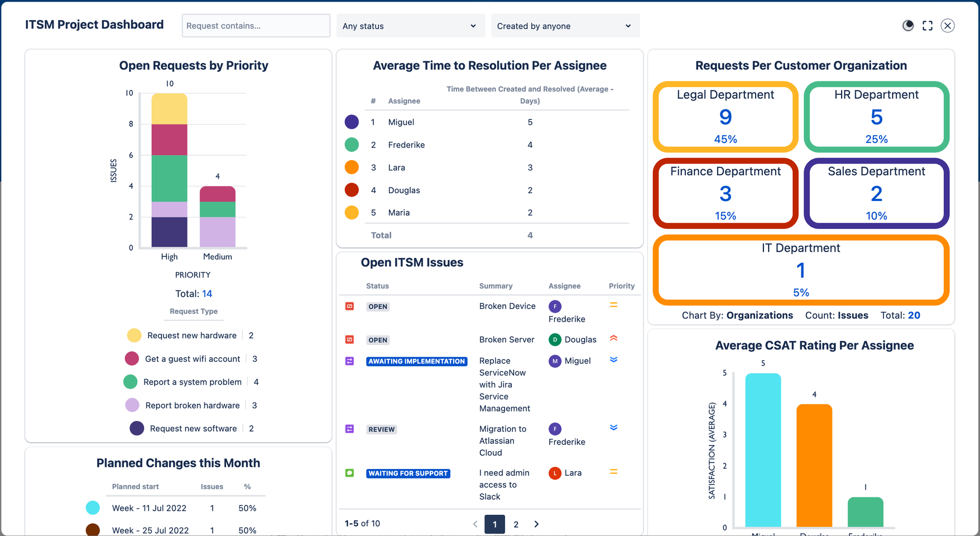
Task: Open the Any status dropdown
Action: click(x=410, y=26)
